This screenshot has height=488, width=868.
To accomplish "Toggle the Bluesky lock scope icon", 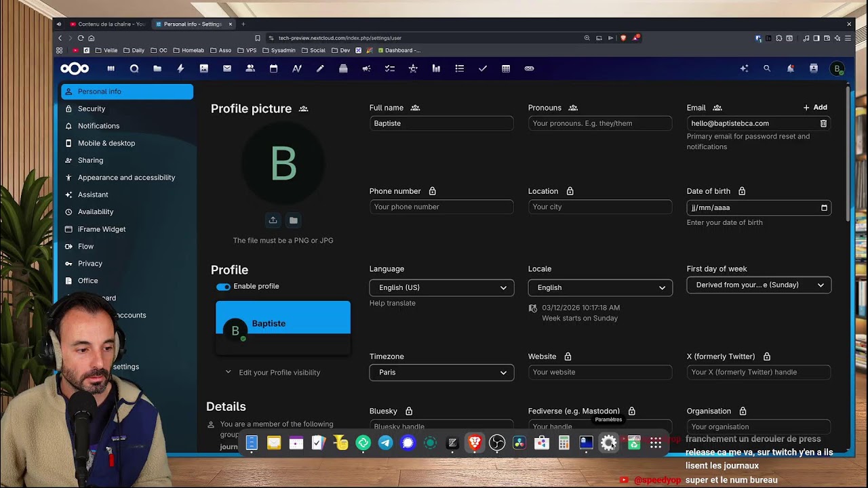I will pos(409,411).
